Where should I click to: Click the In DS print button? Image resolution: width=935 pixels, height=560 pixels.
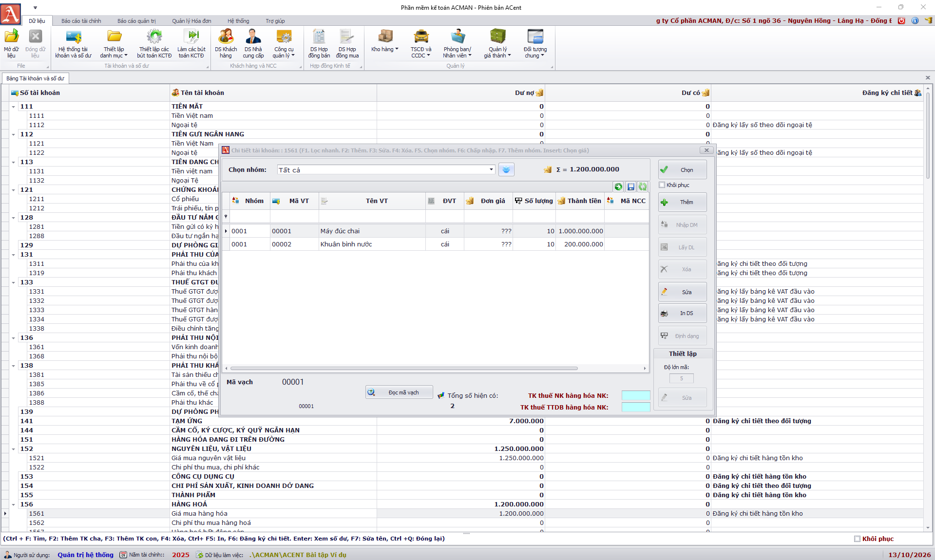(682, 313)
